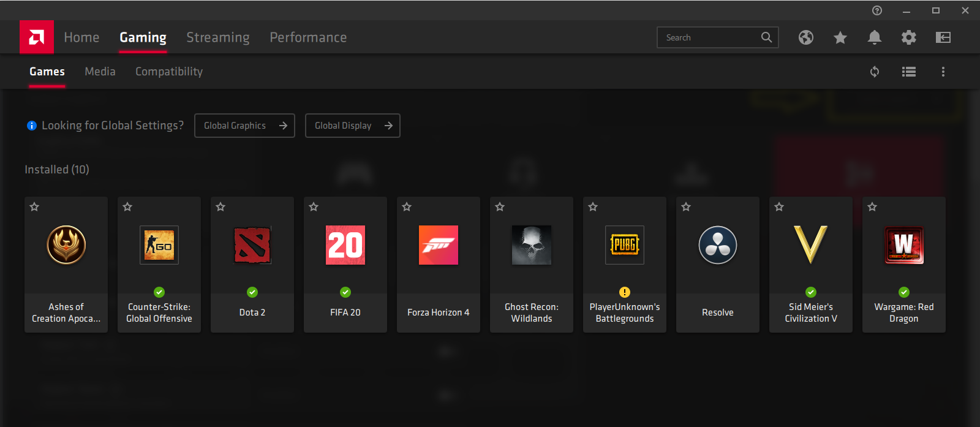
Task: Open Sid Meier's Civilization V icon
Action: coord(811,245)
